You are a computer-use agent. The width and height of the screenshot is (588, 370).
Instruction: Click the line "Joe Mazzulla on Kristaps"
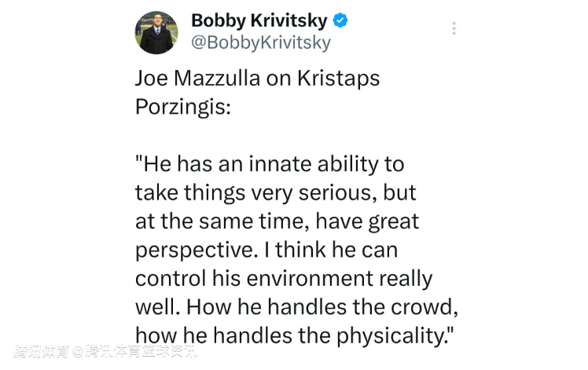pos(258,79)
